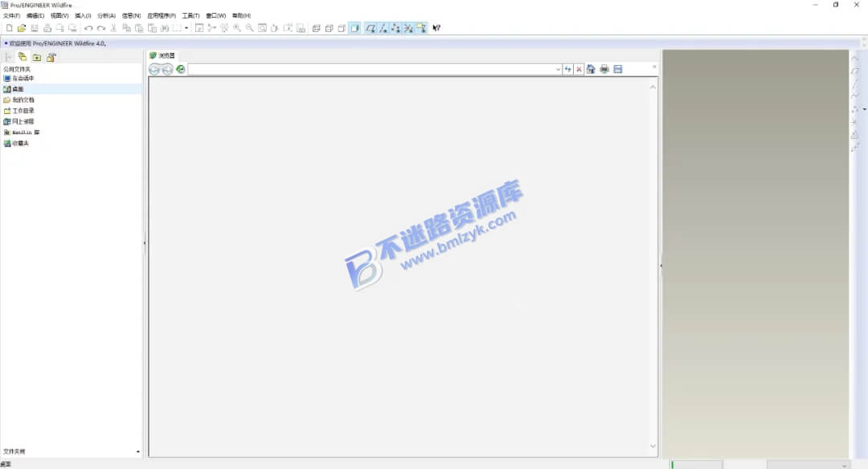
Task: Open the 文件(F) menu
Action: pos(11,15)
